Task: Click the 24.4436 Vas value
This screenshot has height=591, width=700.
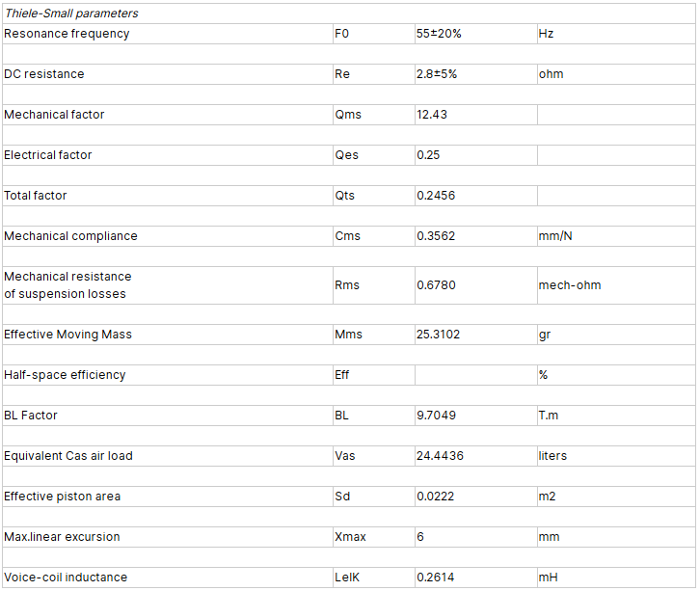Action: coord(440,456)
